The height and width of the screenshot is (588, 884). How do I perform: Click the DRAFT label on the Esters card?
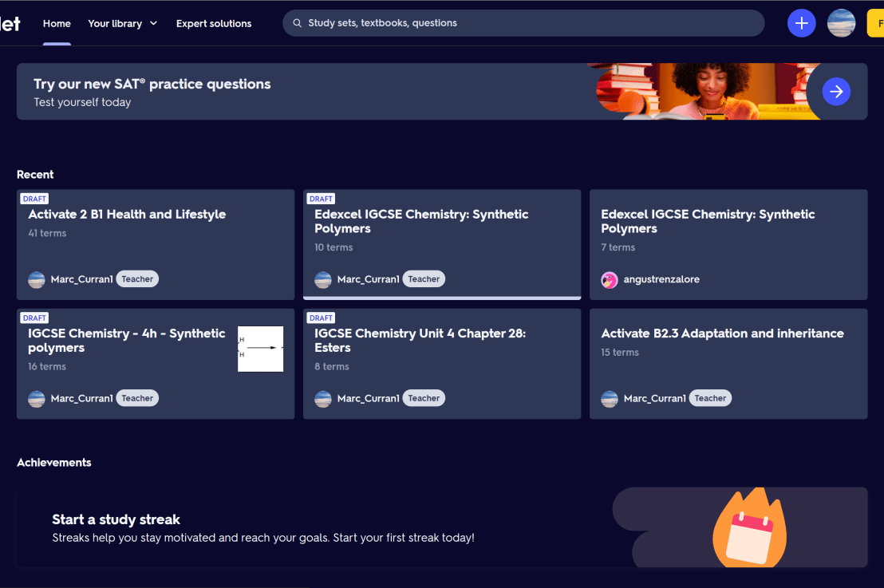(321, 318)
